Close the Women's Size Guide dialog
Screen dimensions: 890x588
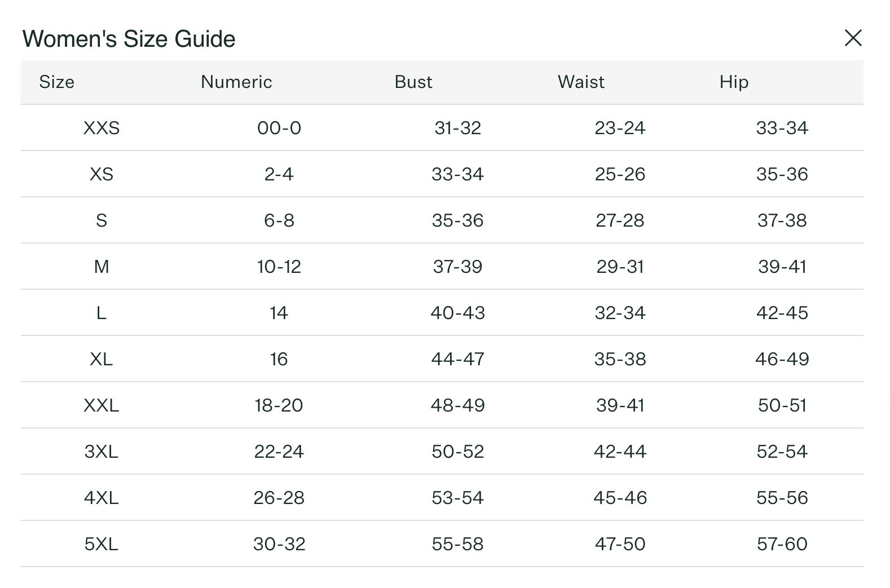tap(853, 38)
